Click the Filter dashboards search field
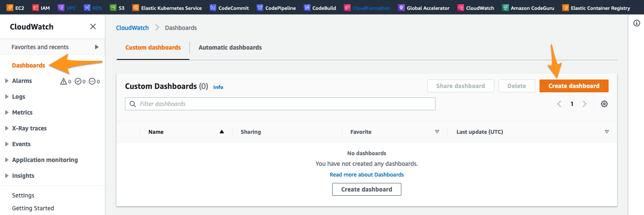Viewport: 644px width, 215px height. pos(280,104)
